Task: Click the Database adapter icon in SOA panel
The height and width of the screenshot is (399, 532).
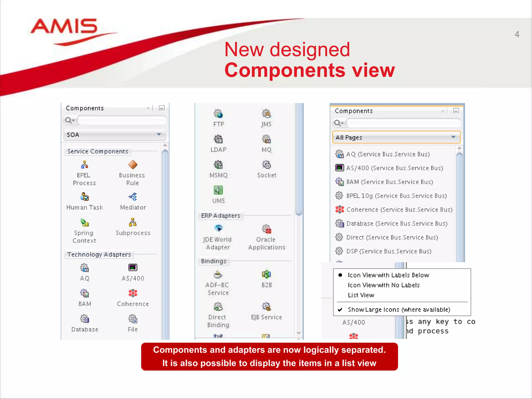Action: [x=84, y=319]
